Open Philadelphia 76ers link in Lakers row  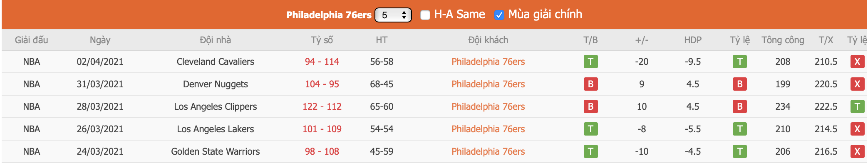488,129
